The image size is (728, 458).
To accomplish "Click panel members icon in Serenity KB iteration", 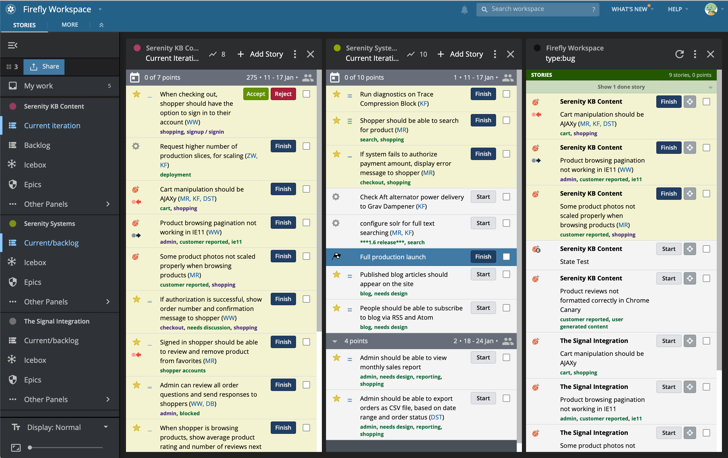I will 308,77.
